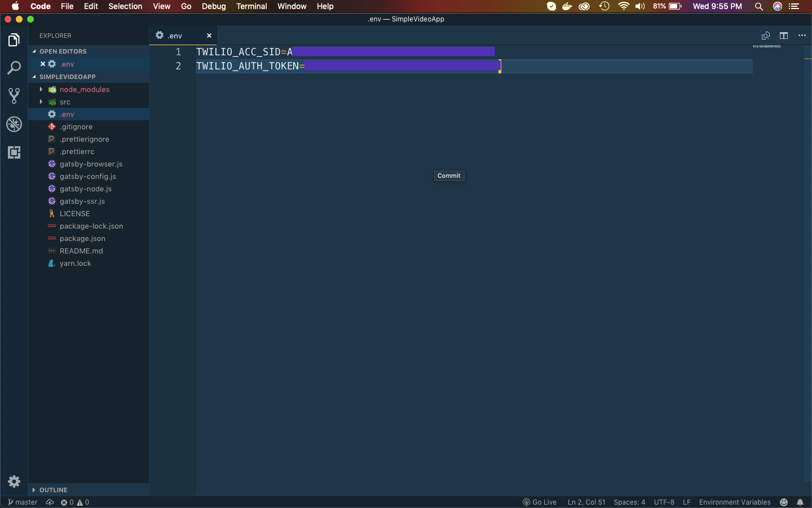Screen dimensions: 812x508
Task: Open the editor More Actions menu
Action: [x=802, y=36]
